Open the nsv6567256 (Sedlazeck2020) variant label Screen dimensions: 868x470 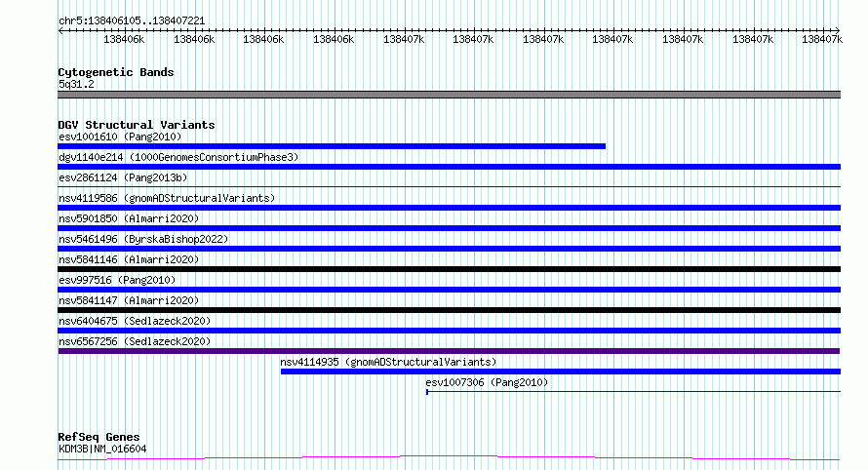tap(135, 341)
